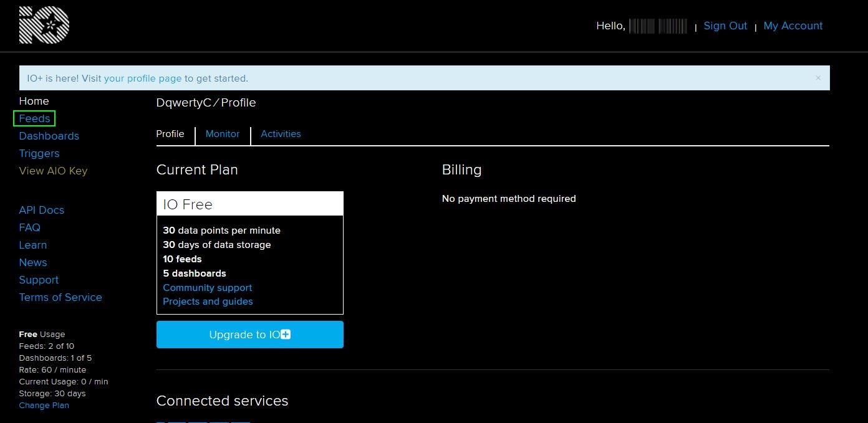
Task: Navigate to Dashboards
Action: point(49,136)
